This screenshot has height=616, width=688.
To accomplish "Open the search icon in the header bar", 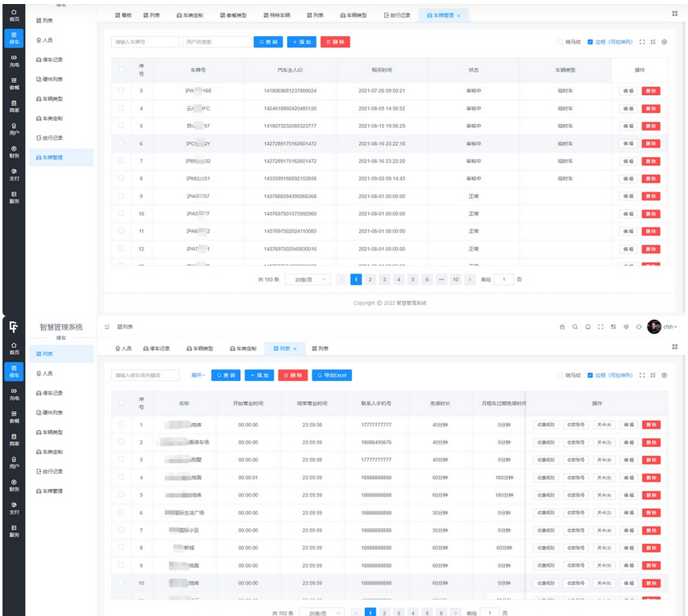I will [x=574, y=327].
